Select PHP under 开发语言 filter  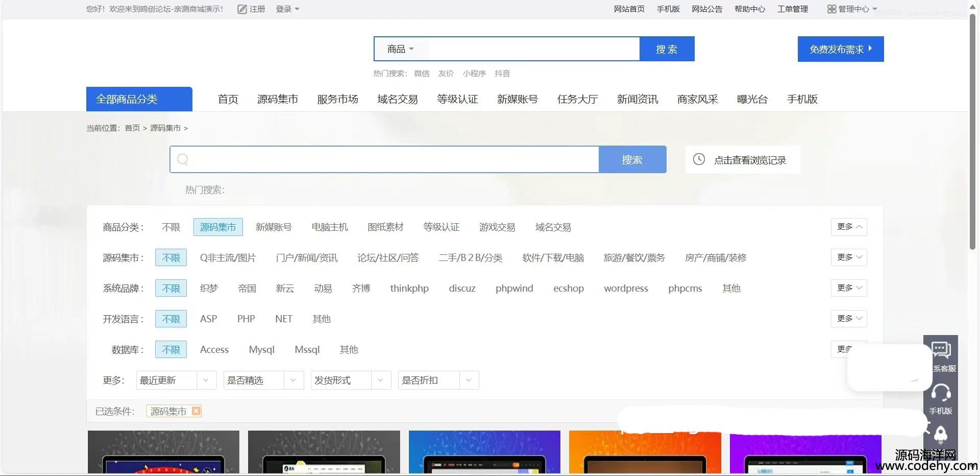pyautogui.click(x=246, y=319)
